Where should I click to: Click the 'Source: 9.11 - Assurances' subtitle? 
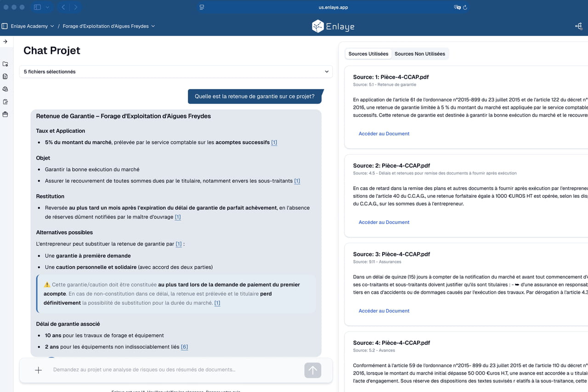(x=377, y=262)
